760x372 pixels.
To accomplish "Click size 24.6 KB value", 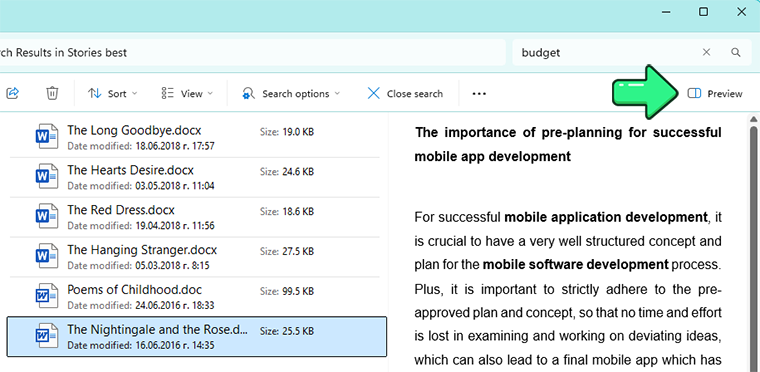I will [298, 172].
